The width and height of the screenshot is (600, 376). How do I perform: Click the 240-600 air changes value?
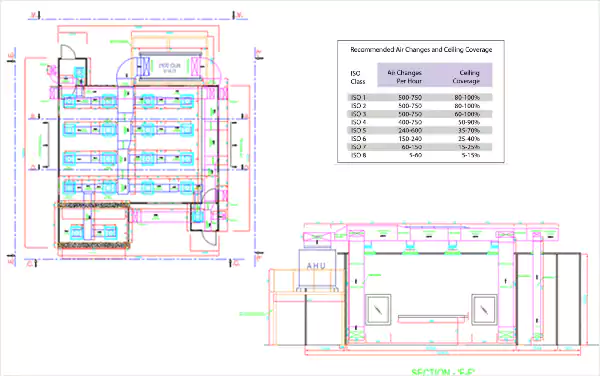coord(410,130)
